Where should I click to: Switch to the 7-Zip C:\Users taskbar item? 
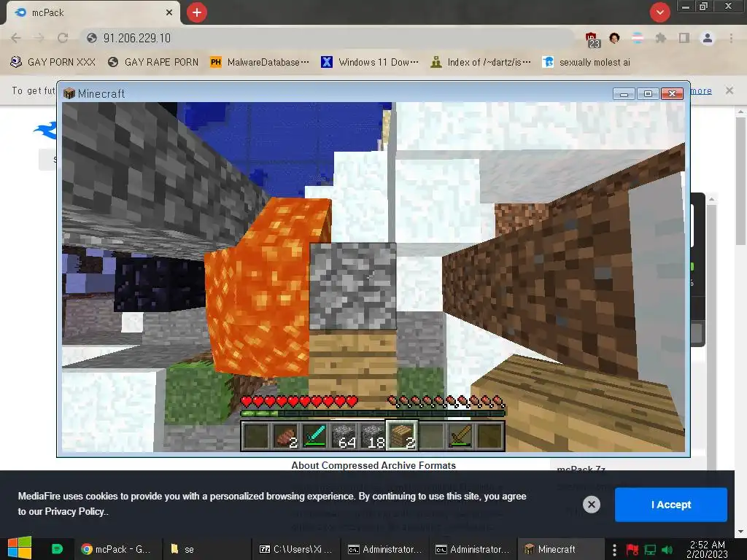click(296, 549)
